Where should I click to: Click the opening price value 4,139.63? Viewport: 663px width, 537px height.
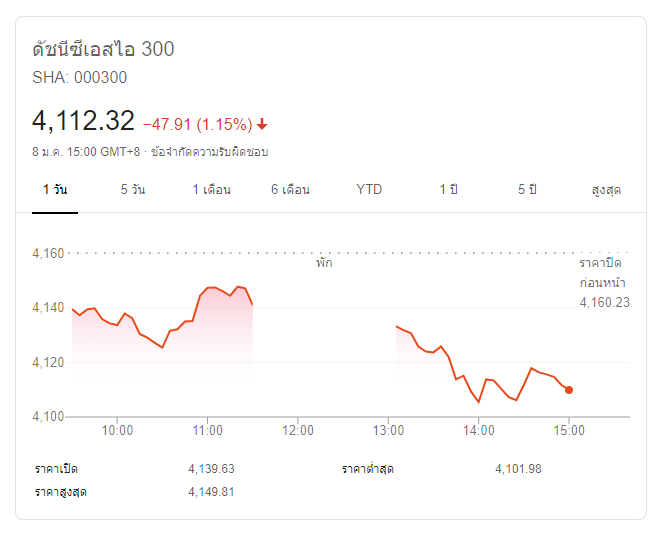point(211,469)
